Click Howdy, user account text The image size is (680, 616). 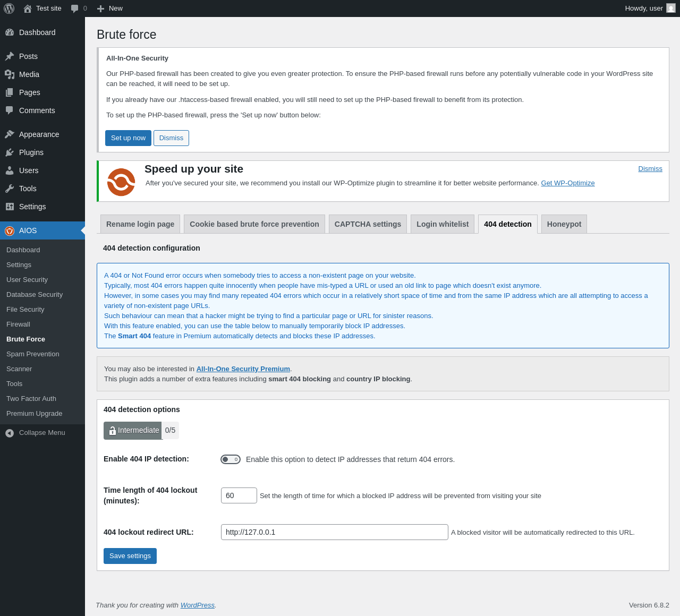tap(644, 8)
